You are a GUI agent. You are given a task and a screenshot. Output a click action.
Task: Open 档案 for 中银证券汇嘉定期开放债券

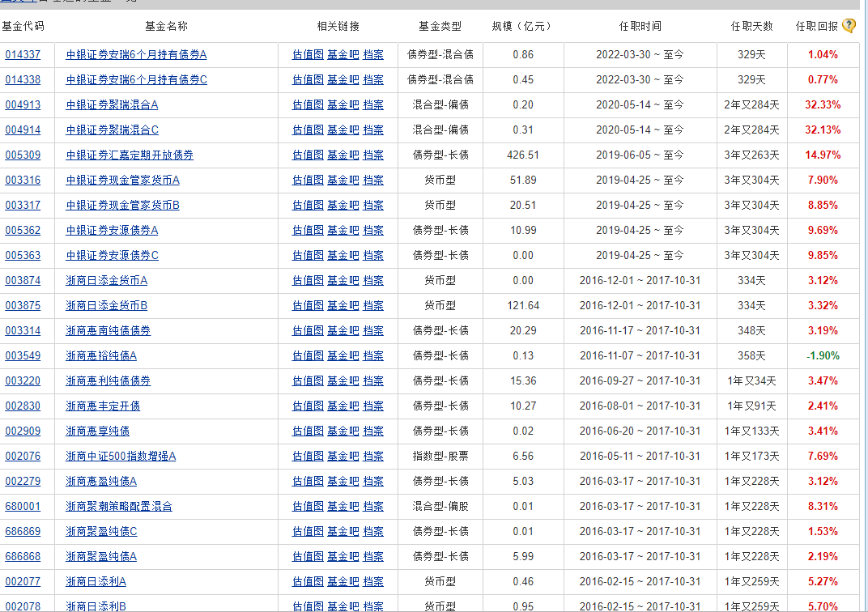coord(373,155)
